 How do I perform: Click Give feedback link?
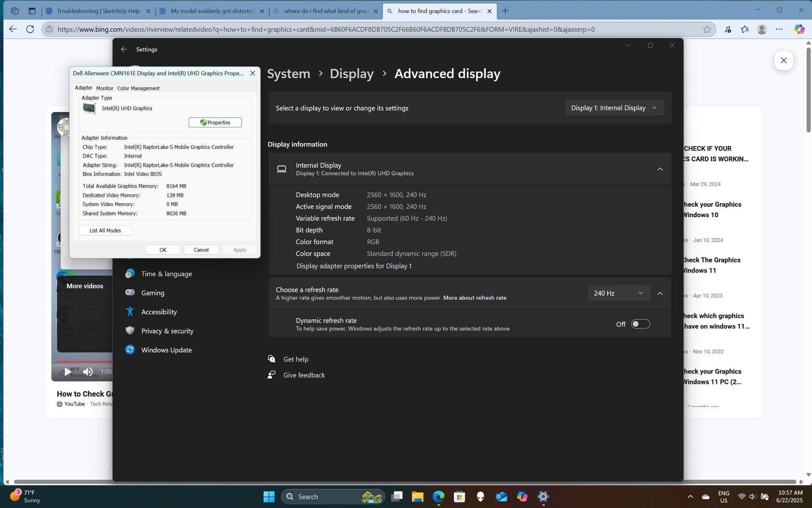[304, 375]
